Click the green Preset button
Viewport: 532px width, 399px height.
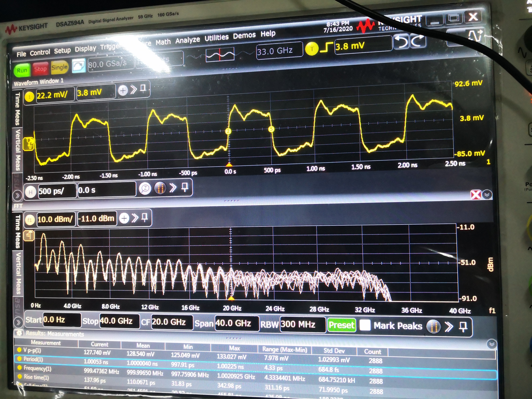(x=341, y=325)
